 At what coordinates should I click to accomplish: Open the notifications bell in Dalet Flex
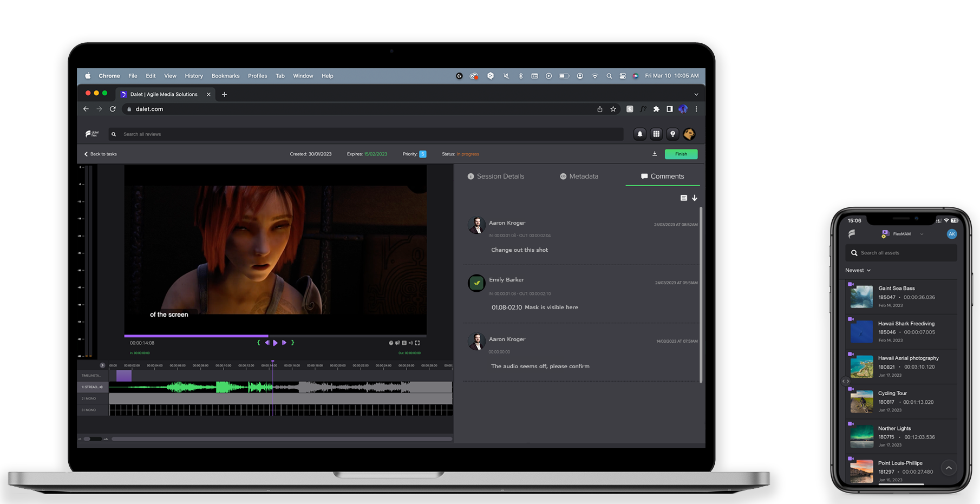tap(639, 134)
